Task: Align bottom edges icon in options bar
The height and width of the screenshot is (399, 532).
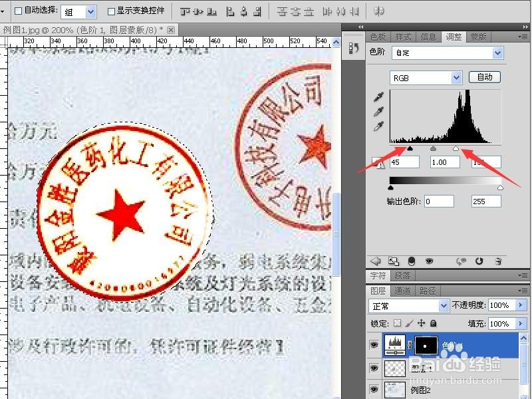Action: click(211, 12)
